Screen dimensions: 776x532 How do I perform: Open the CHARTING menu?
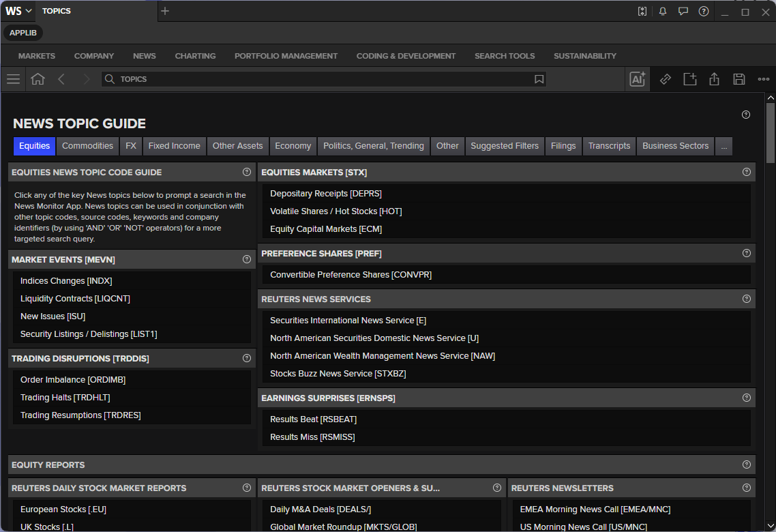195,56
